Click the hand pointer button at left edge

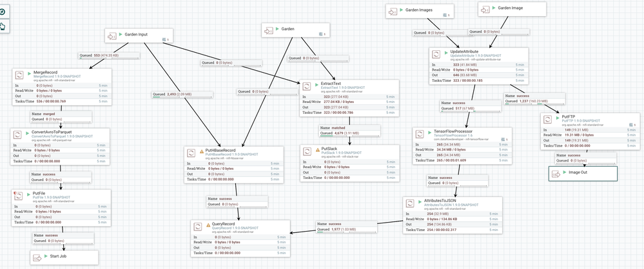[x=3, y=26]
